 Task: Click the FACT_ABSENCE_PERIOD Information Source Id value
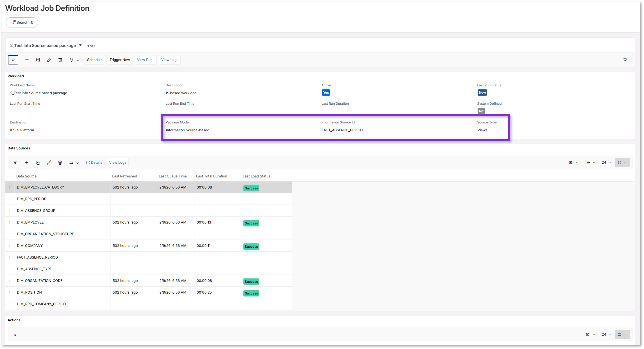[342, 130]
